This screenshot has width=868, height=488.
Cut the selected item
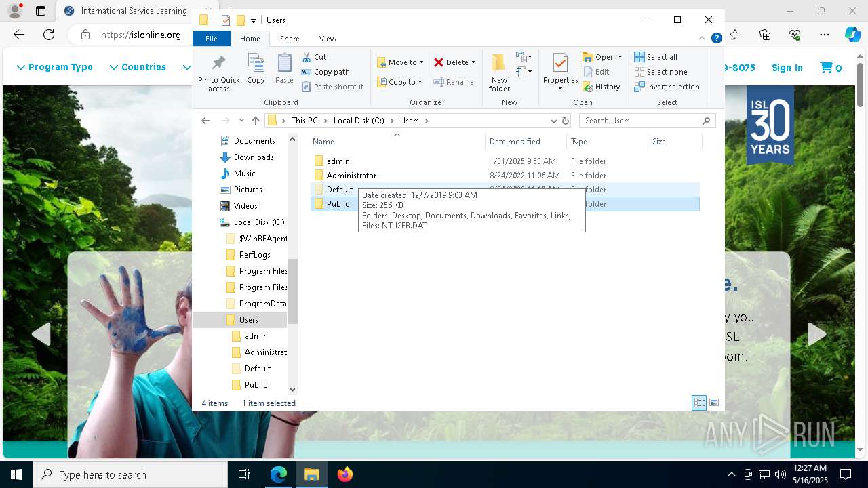click(x=314, y=57)
